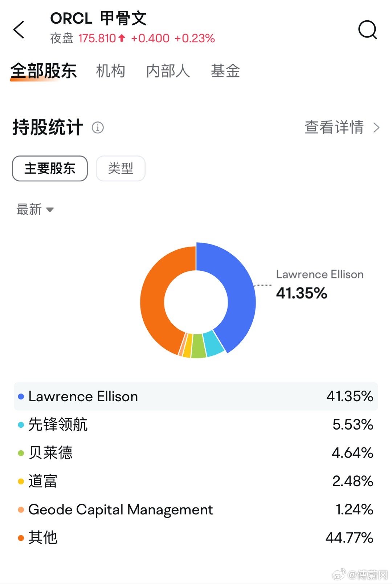Viewport: 392px width, 584px height.
Task: Select the 主要股东 filter pill
Action: pos(50,168)
